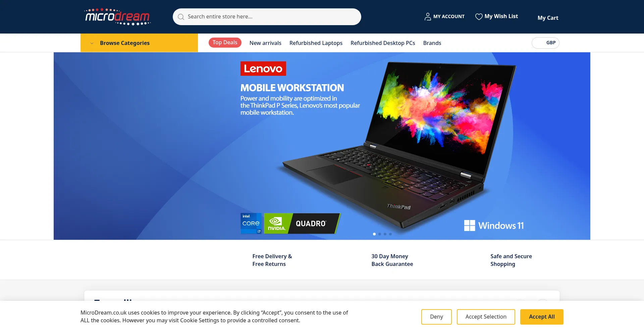
Task: Open the My Account user icon
Action: tap(428, 16)
